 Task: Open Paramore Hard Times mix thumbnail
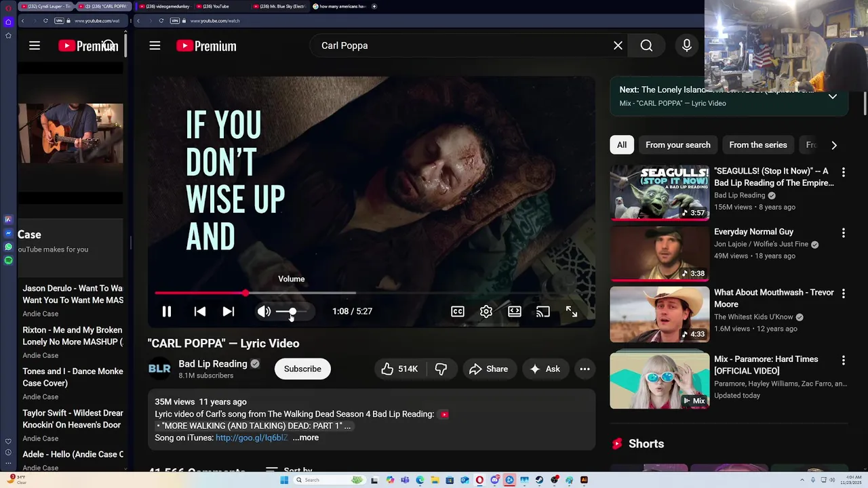pyautogui.click(x=660, y=381)
